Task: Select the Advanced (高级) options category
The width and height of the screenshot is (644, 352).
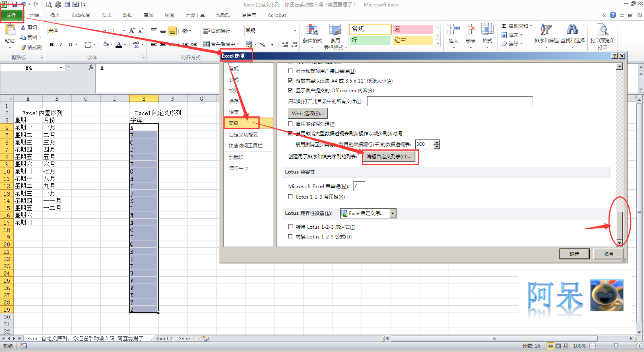Action: pos(248,123)
